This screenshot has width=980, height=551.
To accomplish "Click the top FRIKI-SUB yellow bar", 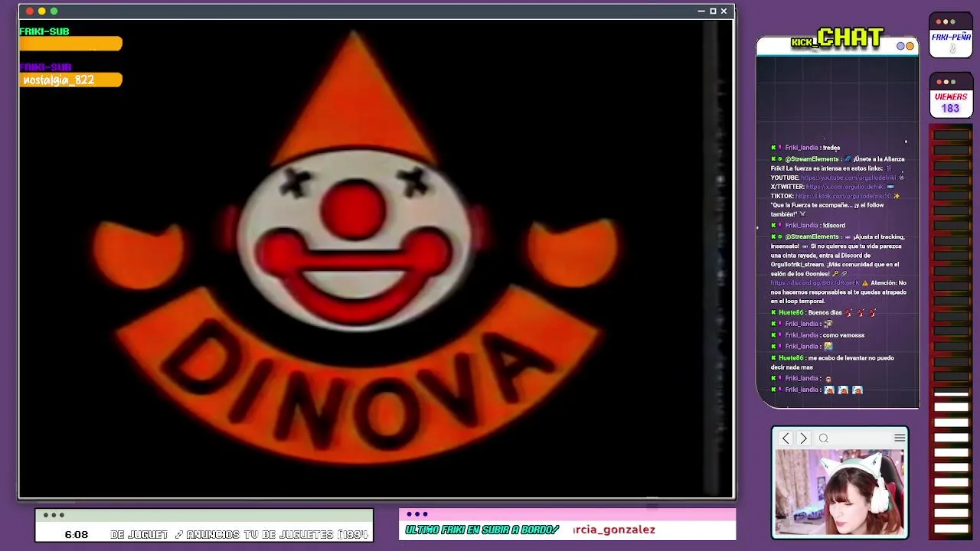I will [70, 44].
